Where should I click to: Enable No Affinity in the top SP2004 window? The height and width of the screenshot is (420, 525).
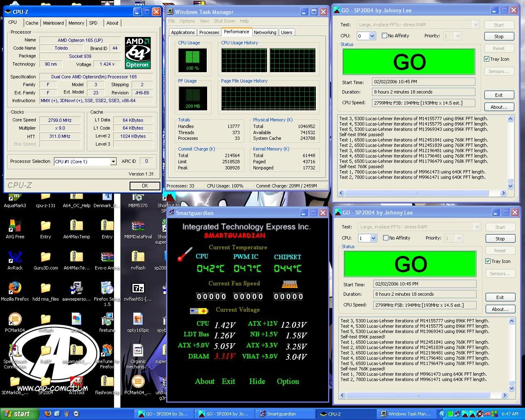384,36
